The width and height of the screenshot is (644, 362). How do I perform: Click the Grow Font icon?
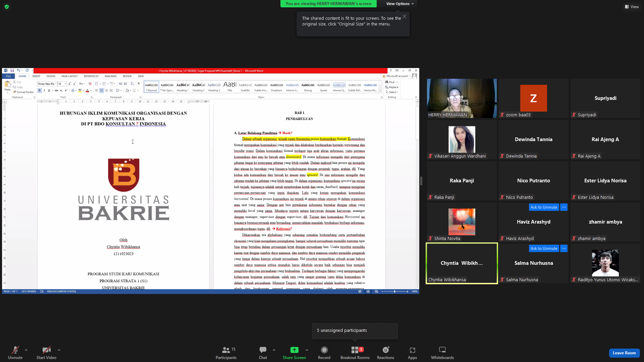tap(70, 84)
